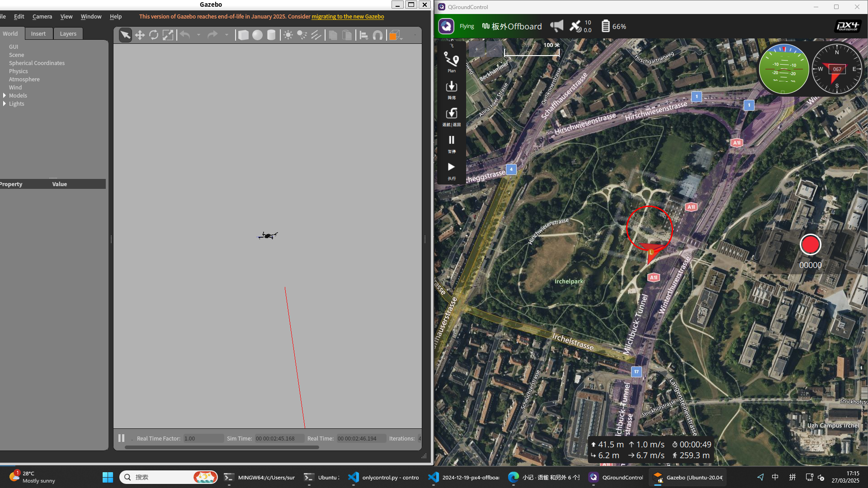Open the Window menu in Gazebo
The height and width of the screenshot is (488, 868).
(91, 16)
